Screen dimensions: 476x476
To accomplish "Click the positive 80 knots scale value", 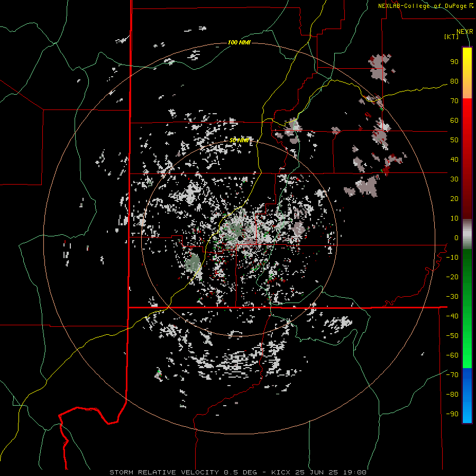I will point(454,81).
